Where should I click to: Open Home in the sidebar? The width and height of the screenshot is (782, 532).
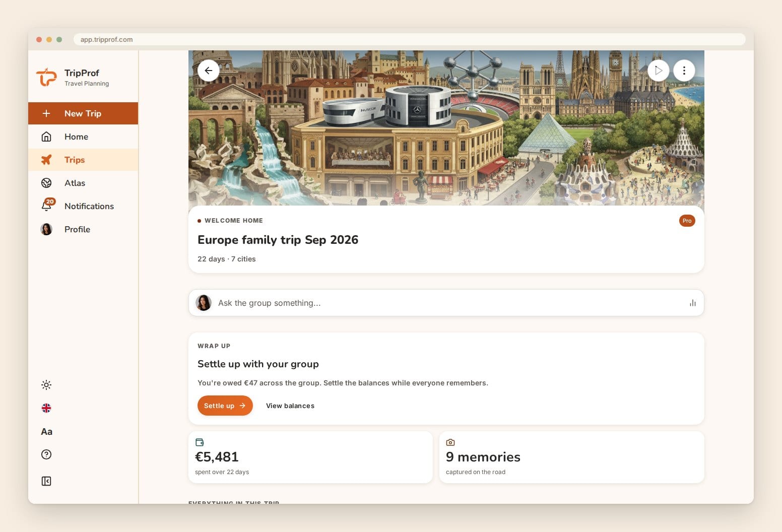point(83,137)
